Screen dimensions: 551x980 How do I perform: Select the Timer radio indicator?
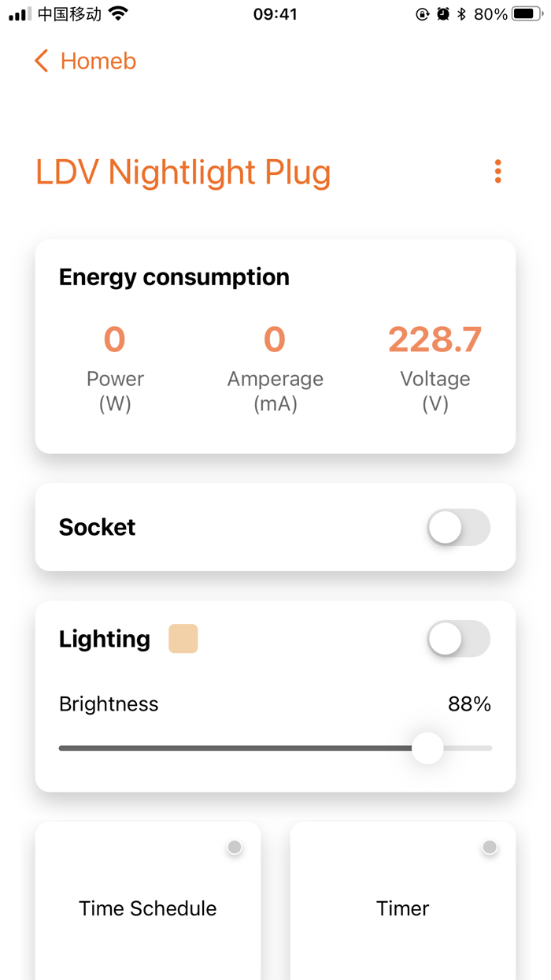490,847
